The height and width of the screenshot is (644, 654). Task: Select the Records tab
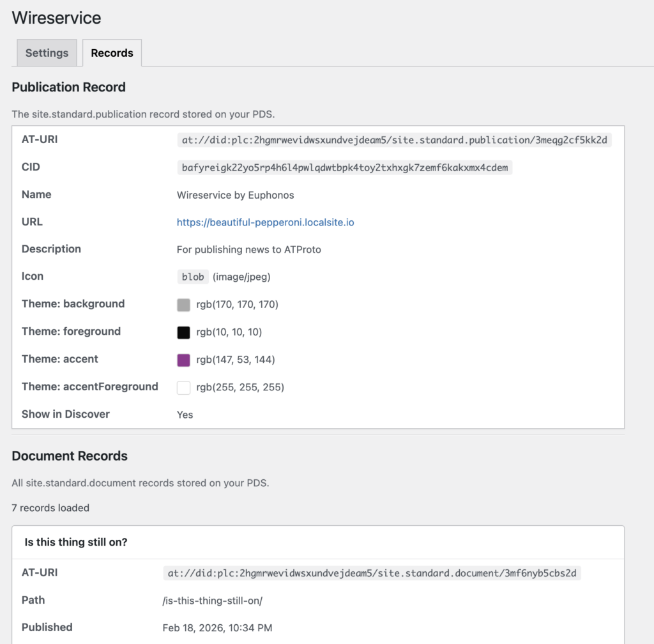click(x=112, y=53)
